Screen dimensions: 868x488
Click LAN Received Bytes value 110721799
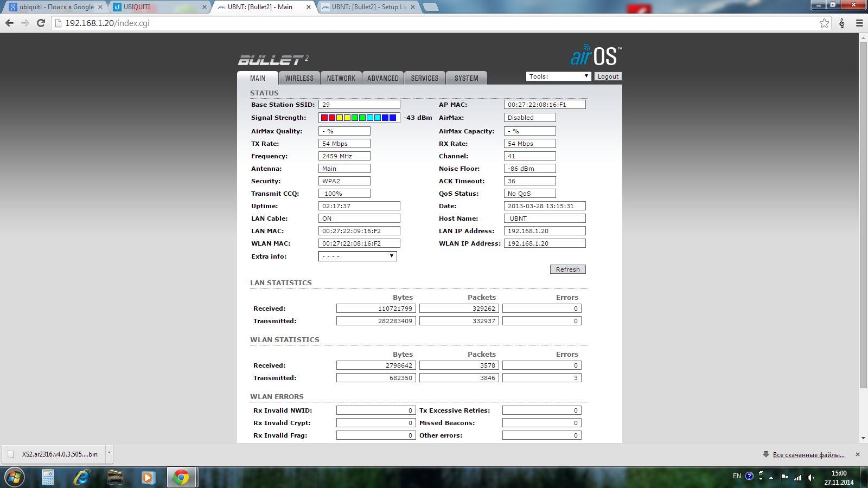[376, 309]
